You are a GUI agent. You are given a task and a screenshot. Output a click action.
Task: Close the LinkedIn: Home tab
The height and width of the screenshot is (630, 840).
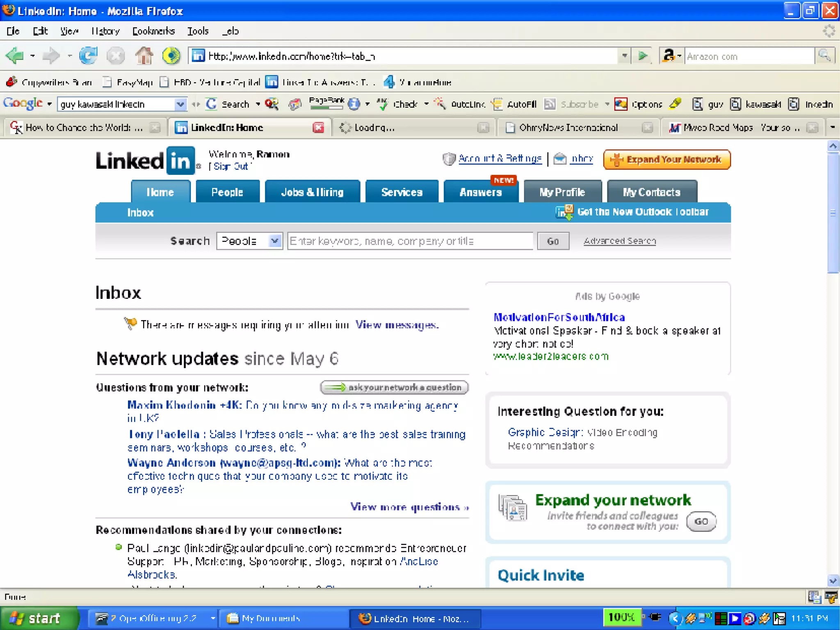pos(318,128)
